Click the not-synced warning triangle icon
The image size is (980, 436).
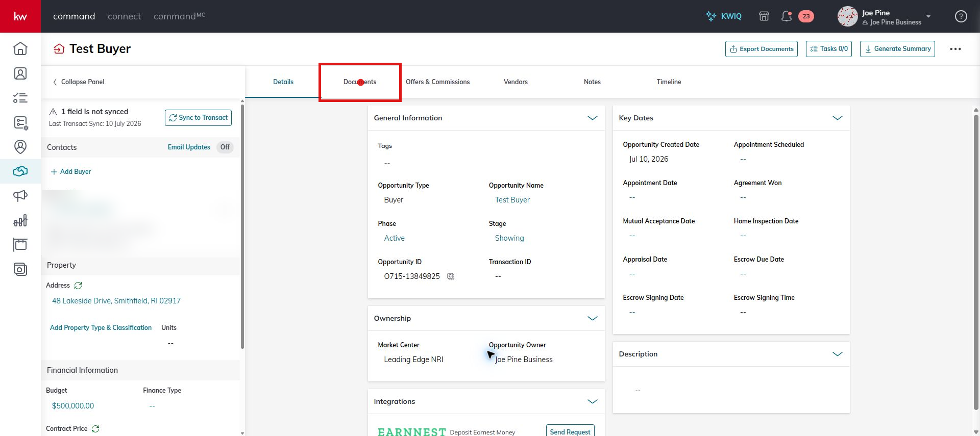coord(53,112)
